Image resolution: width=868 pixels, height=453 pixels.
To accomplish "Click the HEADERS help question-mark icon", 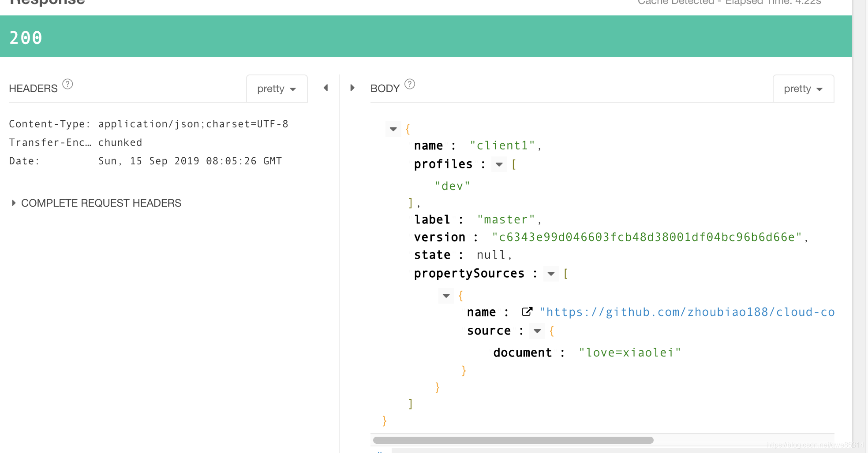I will (x=67, y=84).
